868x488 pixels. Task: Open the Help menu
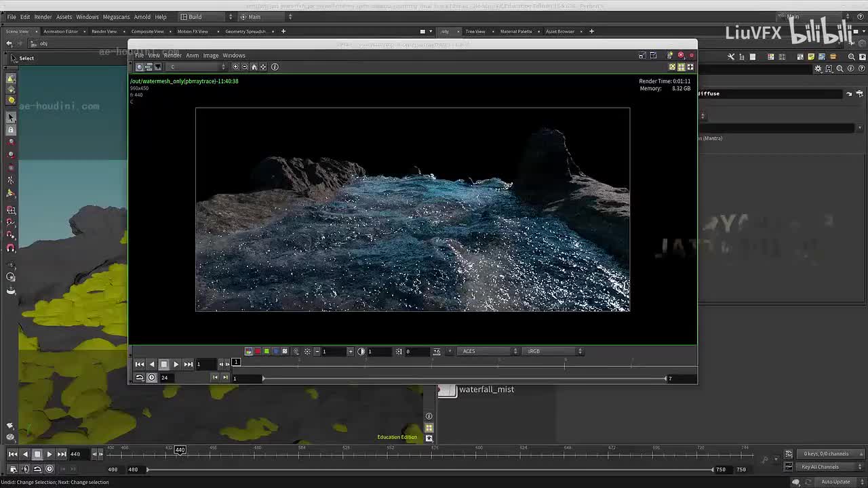click(161, 17)
